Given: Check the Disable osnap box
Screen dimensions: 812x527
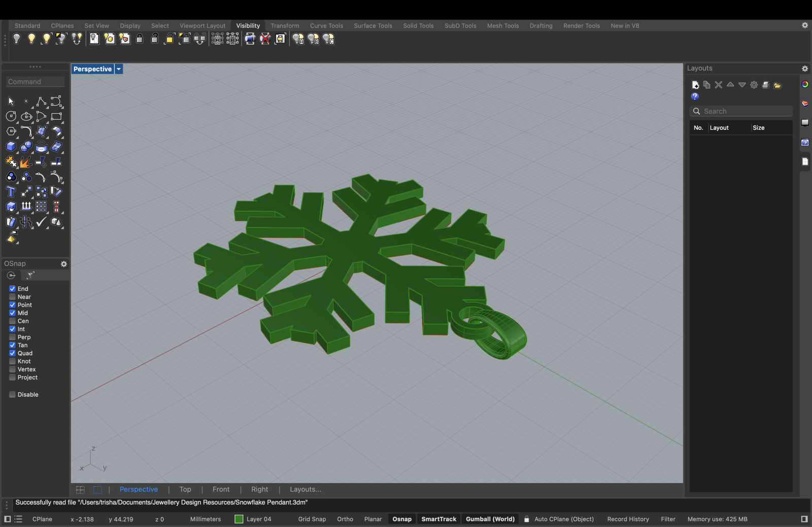Looking at the screenshot, I should (x=12, y=395).
